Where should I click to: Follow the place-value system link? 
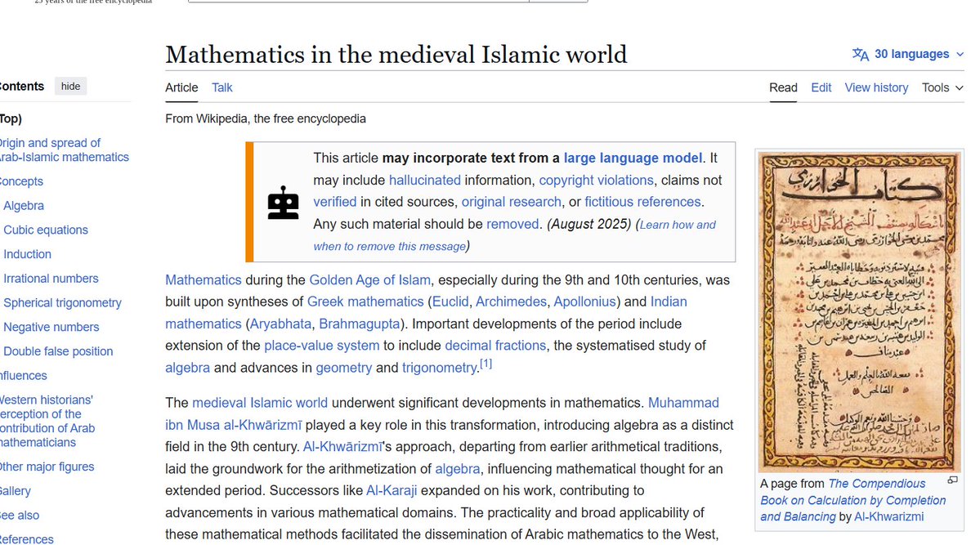tap(321, 346)
